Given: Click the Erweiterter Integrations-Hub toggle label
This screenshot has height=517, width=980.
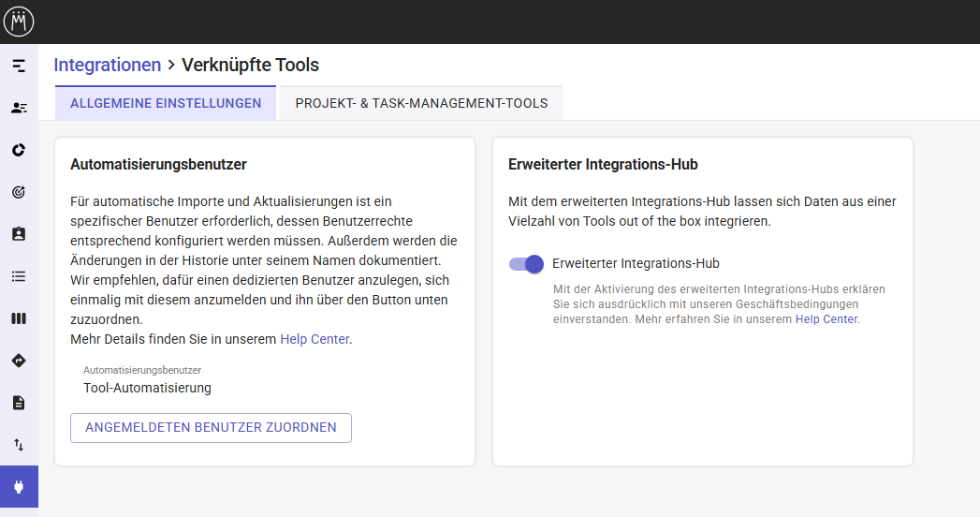Looking at the screenshot, I should click(636, 264).
